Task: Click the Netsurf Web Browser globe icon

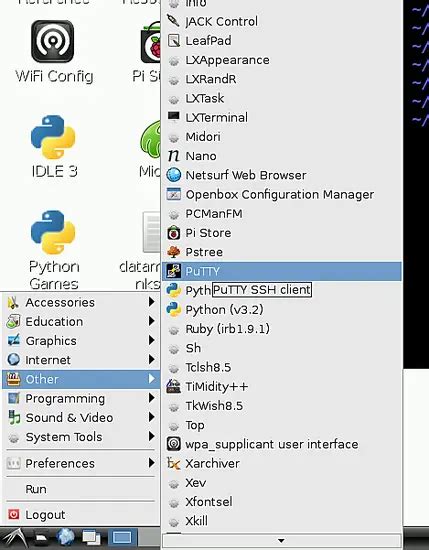Action: pyautogui.click(x=174, y=175)
